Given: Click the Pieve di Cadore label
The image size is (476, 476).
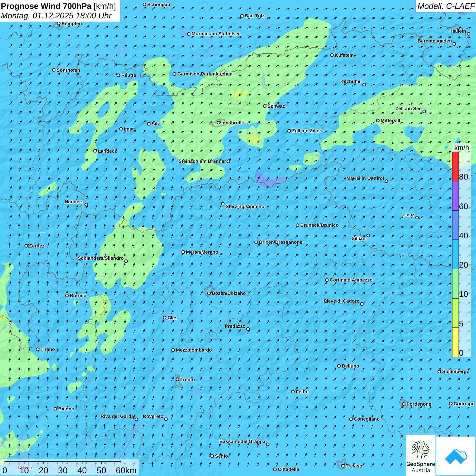Looking at the screenshot, I should (x=341, y=301).
